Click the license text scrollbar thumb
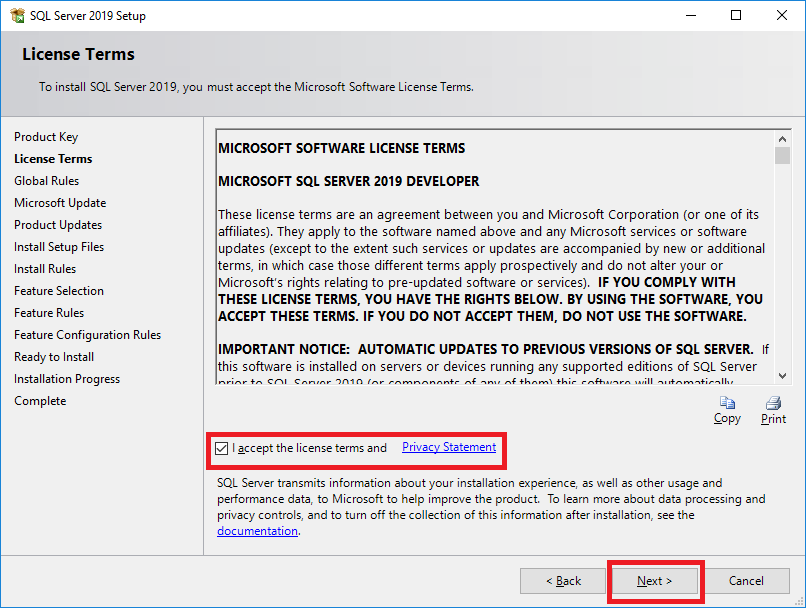Screen dimensions: 806x608 tap(782, 156)
